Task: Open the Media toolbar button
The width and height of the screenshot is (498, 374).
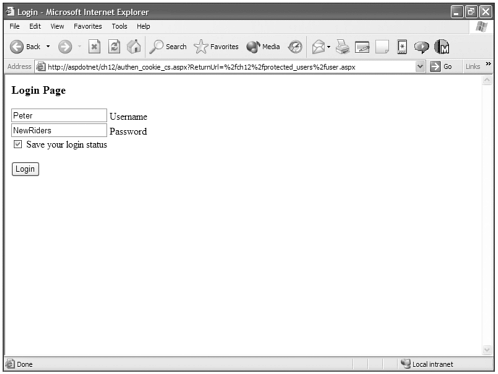Action: pyautogui.click(x=263, y=47)
